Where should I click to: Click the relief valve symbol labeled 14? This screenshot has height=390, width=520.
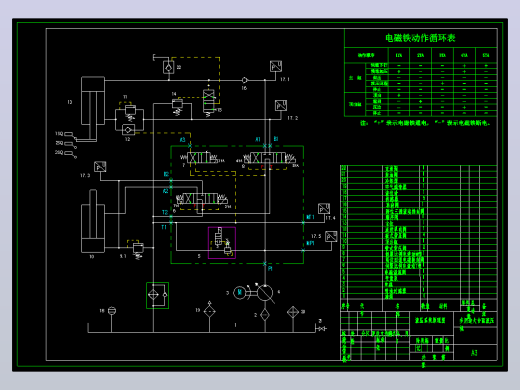(177, 106)
